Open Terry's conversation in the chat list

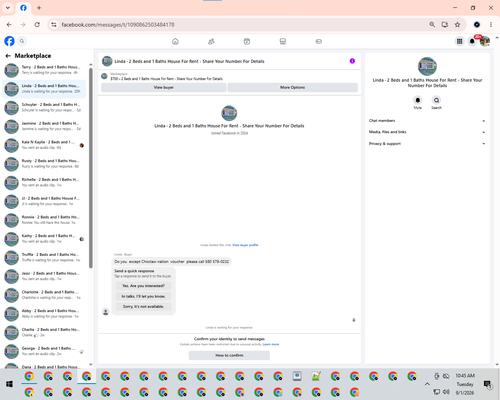point(44,70)
